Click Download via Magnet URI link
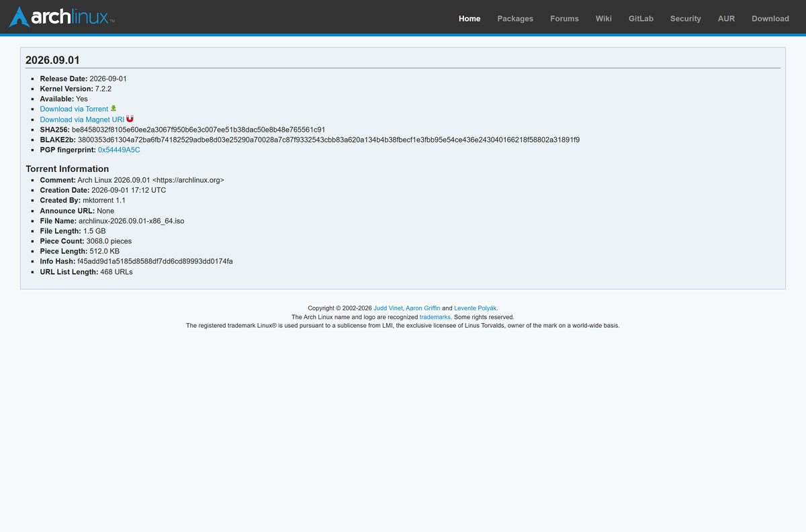Screen dimensions: 806x532 pos(82,120)
